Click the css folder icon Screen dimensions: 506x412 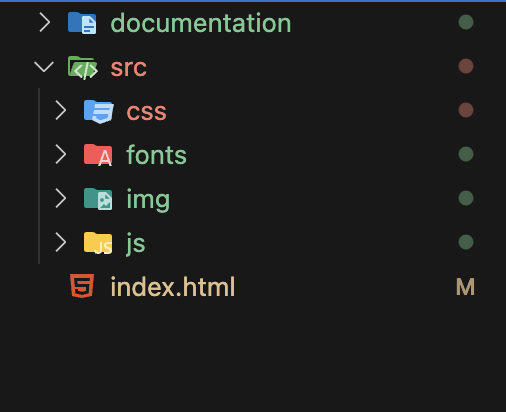pyautogui.click(x=99, y=111)
